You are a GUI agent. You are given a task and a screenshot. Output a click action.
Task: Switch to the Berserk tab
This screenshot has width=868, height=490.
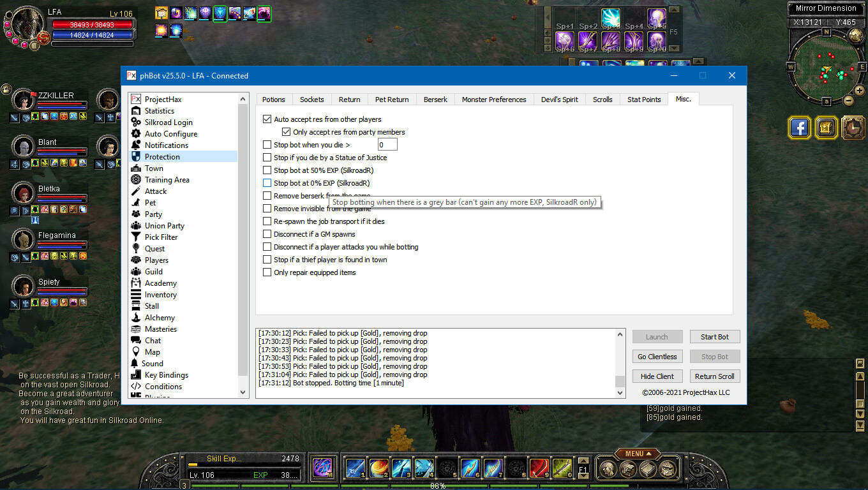[x=435, y=100]
